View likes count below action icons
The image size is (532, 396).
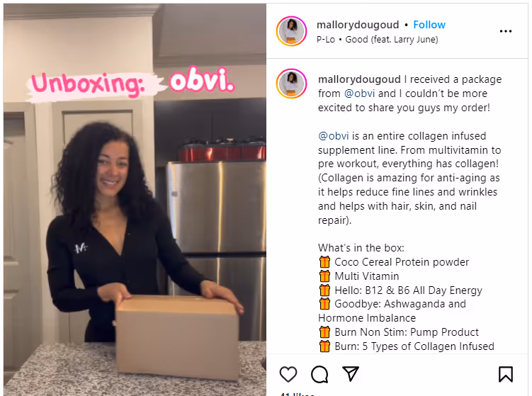coord(298,394)
